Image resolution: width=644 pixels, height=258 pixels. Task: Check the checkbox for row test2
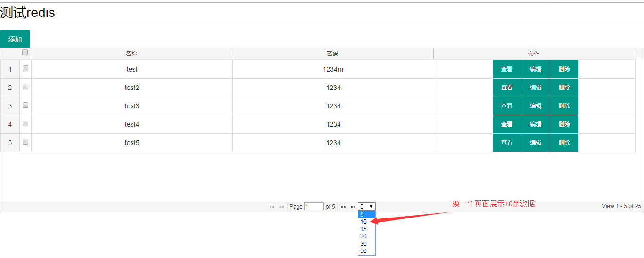[25, 87]
